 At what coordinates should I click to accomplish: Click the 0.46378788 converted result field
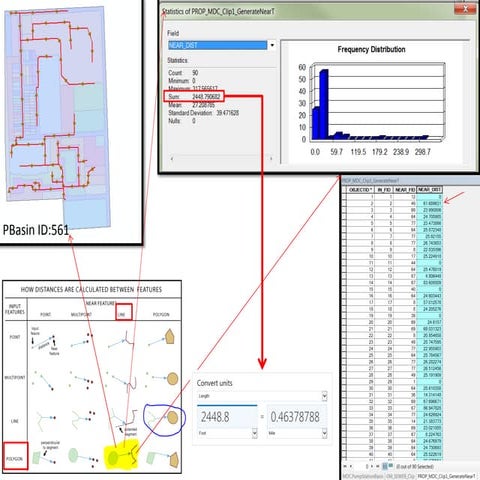(x=297, y=417)
